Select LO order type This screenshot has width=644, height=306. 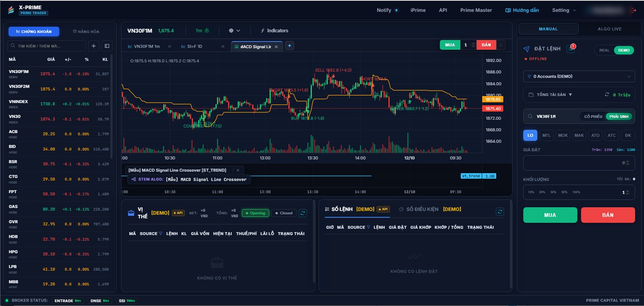[530, 135]
